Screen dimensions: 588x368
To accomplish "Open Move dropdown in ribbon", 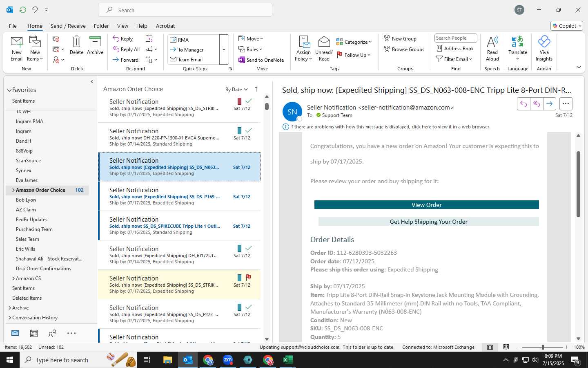I will point(251,38).
